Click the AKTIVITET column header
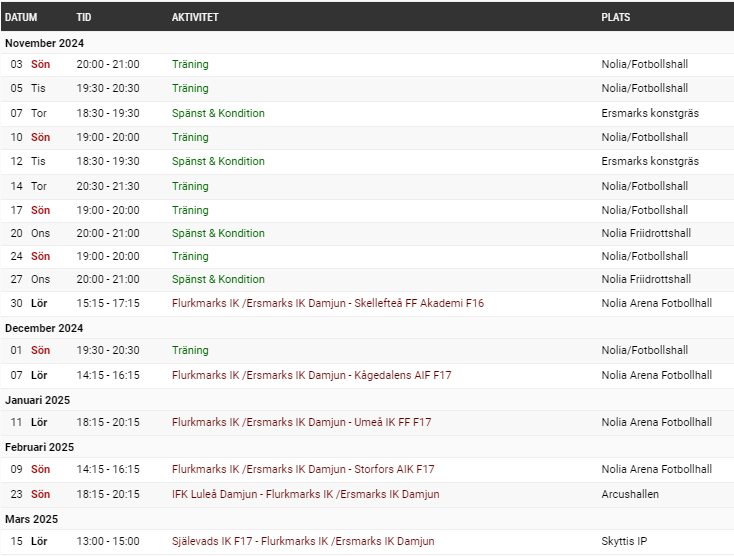This screenshot has height=556, width=734. [195, 17]
